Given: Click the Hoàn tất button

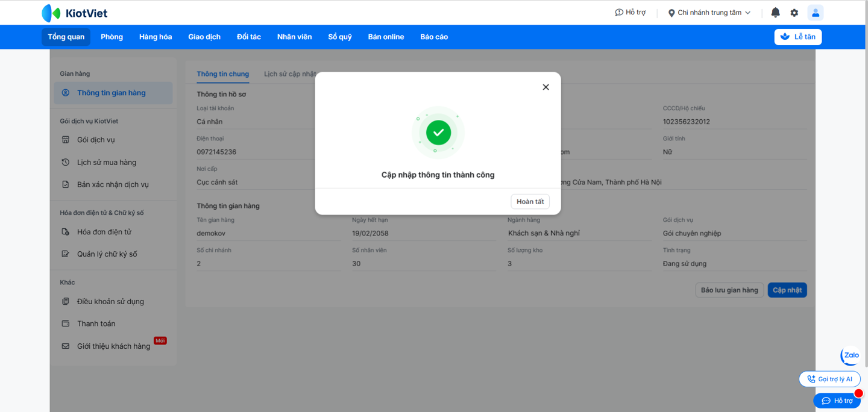Looking at the screenshot, I should pyautogui.click(x=530, y=202).
